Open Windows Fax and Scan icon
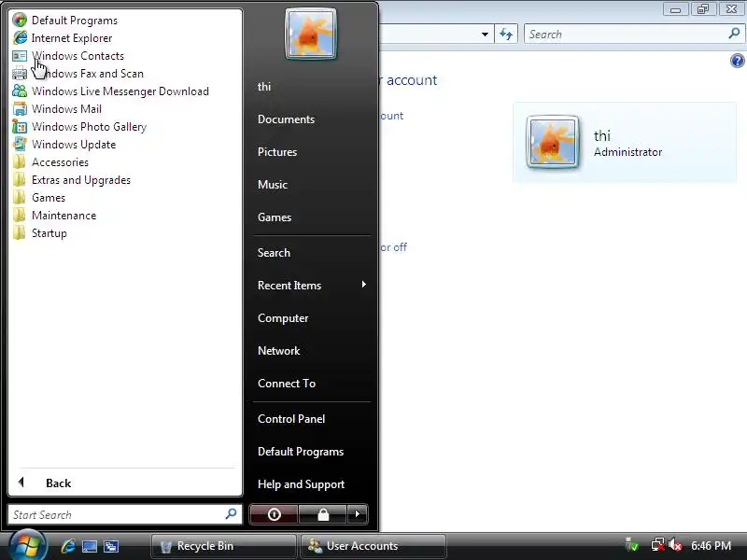Viewport: 747px width, 560px height. pos(20,74)
